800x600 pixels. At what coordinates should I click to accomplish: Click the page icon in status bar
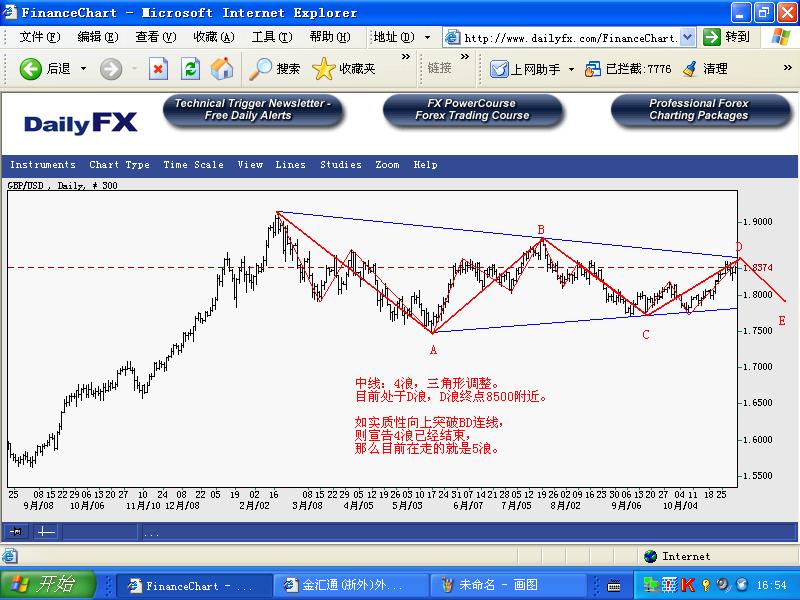click(9, 556)
